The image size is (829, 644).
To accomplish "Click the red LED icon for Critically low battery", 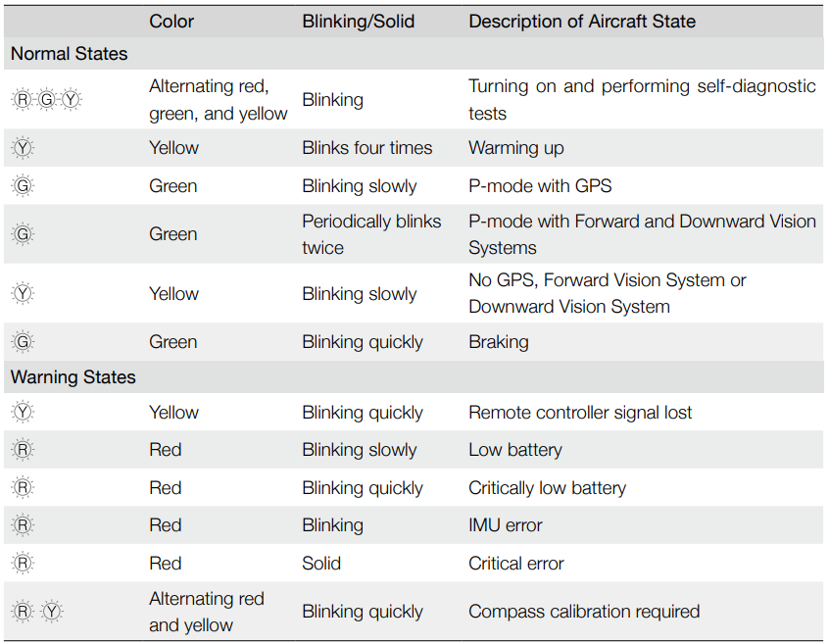I will [24, 488].
